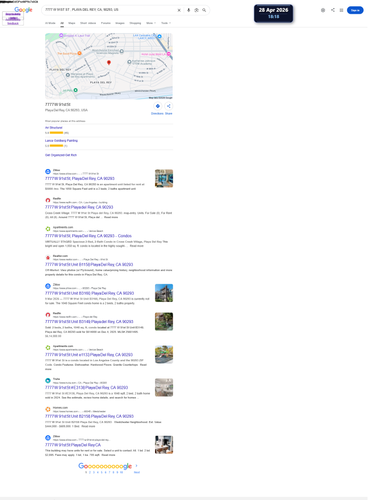Click the Realtor.com result favicon

click(48, 258)
